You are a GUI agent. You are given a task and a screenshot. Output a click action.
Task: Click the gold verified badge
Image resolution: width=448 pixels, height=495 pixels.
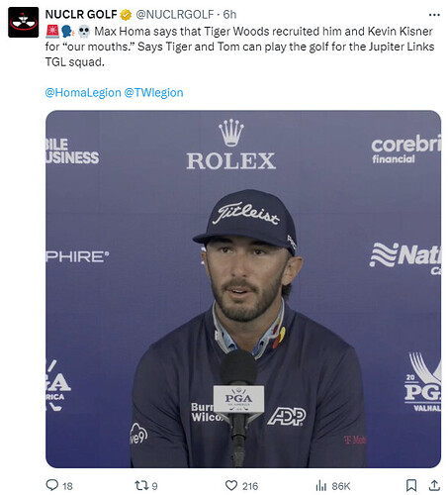pyautogui.click(x=126, y=15)
